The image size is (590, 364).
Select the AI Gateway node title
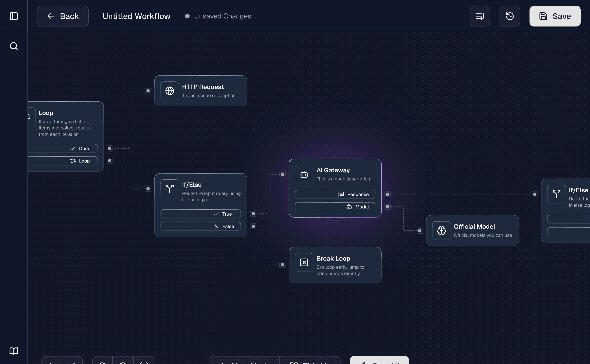[x=333, y=170]
